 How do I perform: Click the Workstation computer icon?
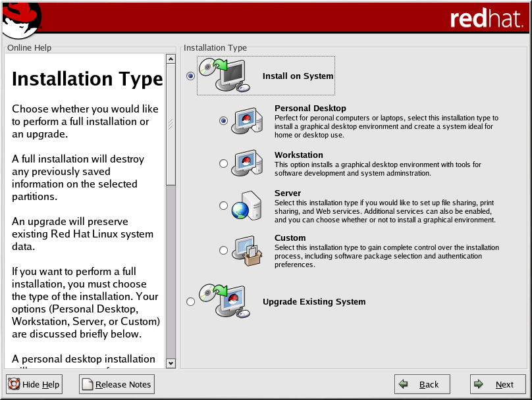point(247,162)
